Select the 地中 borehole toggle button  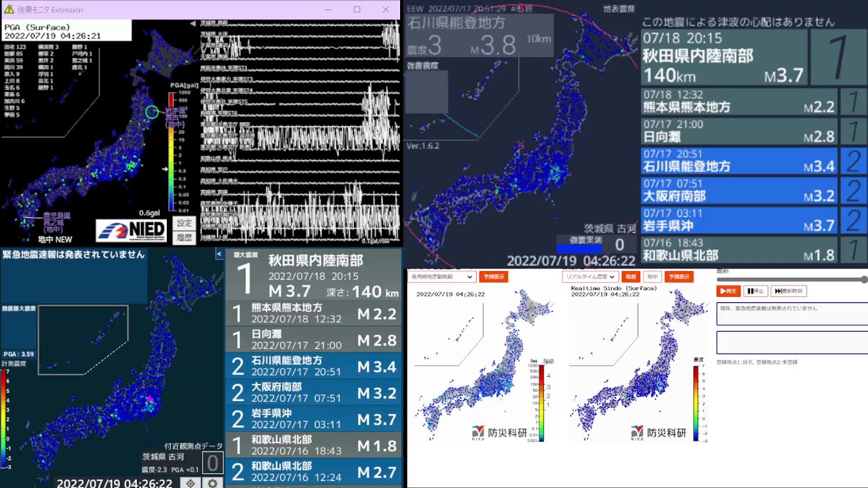coord(652,277)
